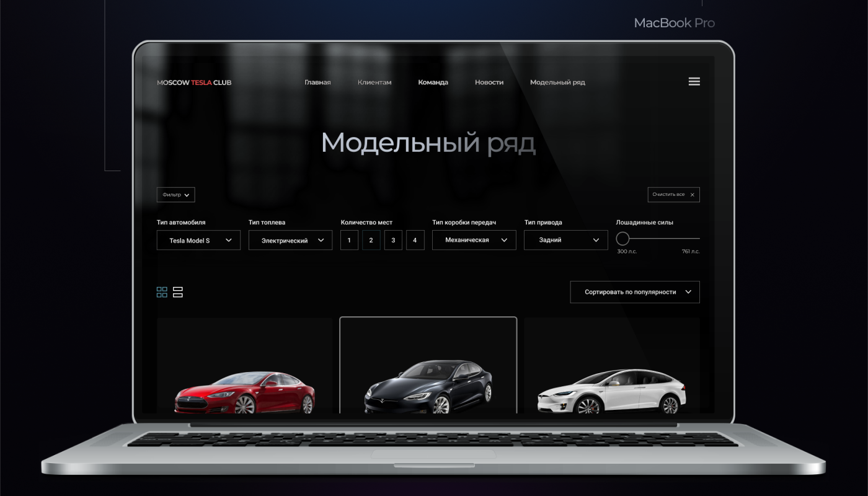
Task: Click the Тип топлева label
Action: 267,223
